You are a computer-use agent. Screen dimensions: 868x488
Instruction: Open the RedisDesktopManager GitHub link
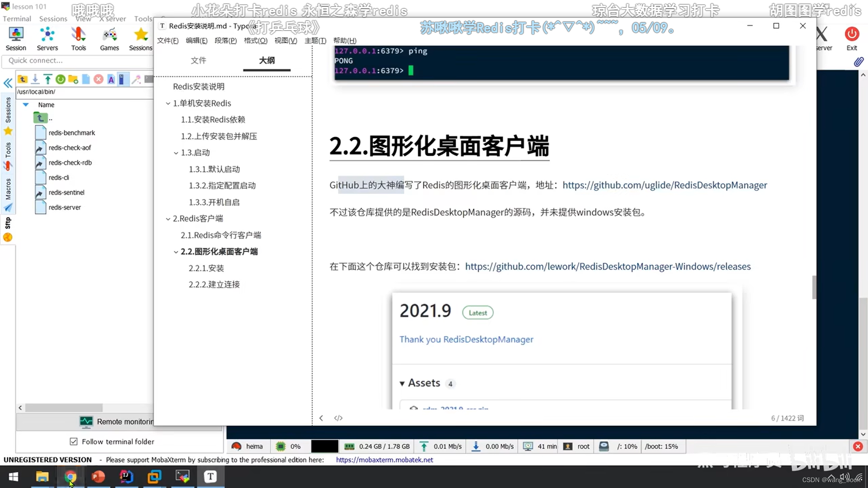point(664,185)
